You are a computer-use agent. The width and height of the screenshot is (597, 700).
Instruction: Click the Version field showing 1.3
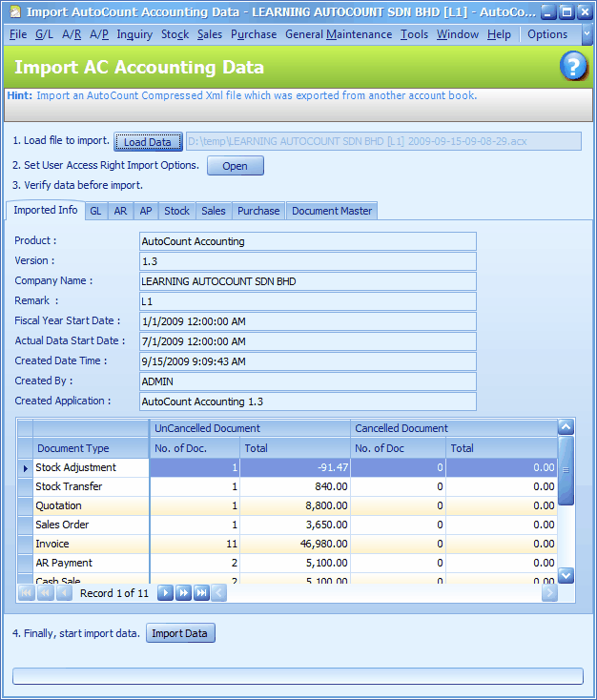tap(308, 261)
